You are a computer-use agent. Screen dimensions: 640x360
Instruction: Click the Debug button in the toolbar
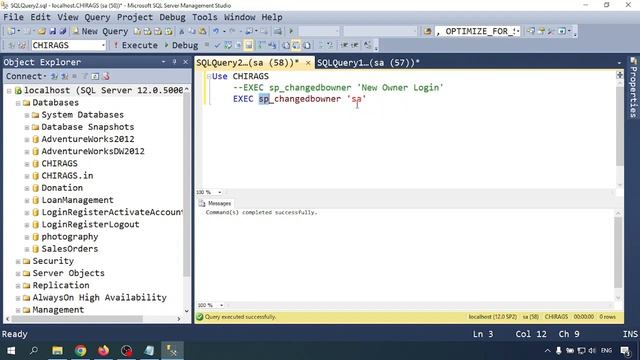181,45
